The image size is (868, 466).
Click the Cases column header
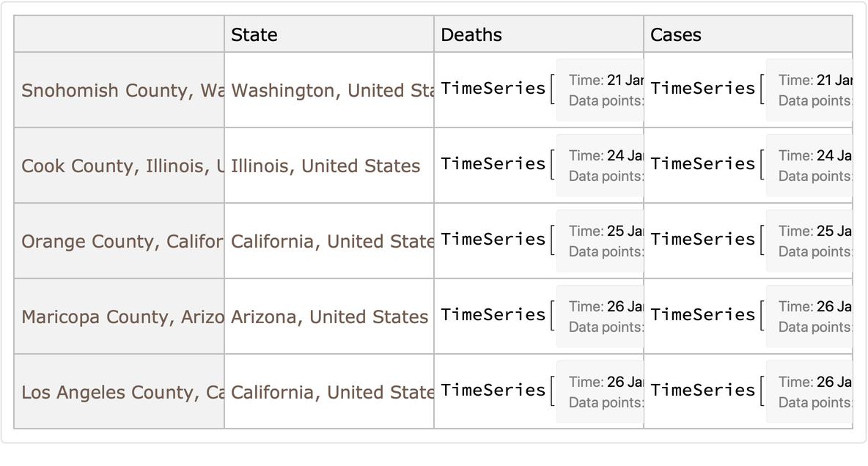click(676, 34)
